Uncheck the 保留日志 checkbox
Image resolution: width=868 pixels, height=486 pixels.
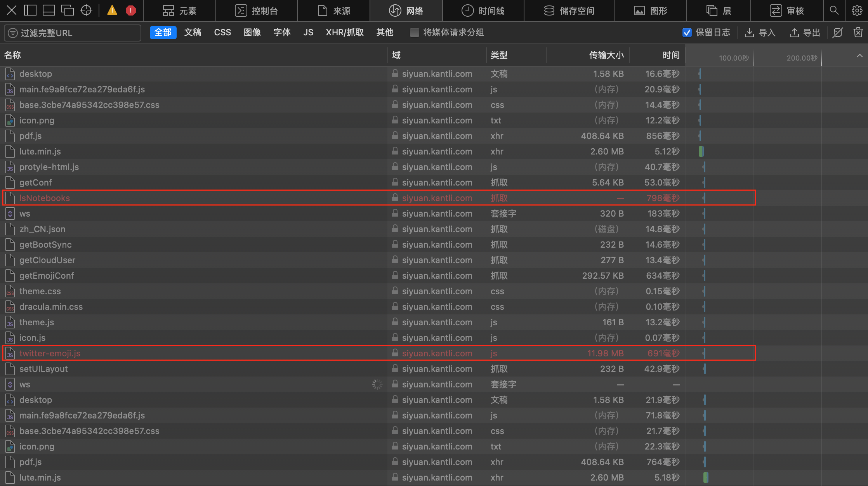point(687,33)
